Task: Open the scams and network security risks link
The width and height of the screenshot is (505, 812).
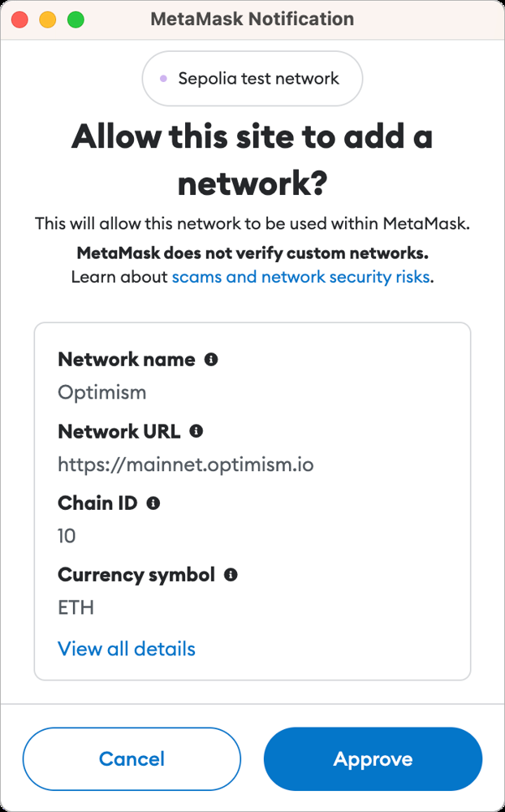Action: (300, 277)
